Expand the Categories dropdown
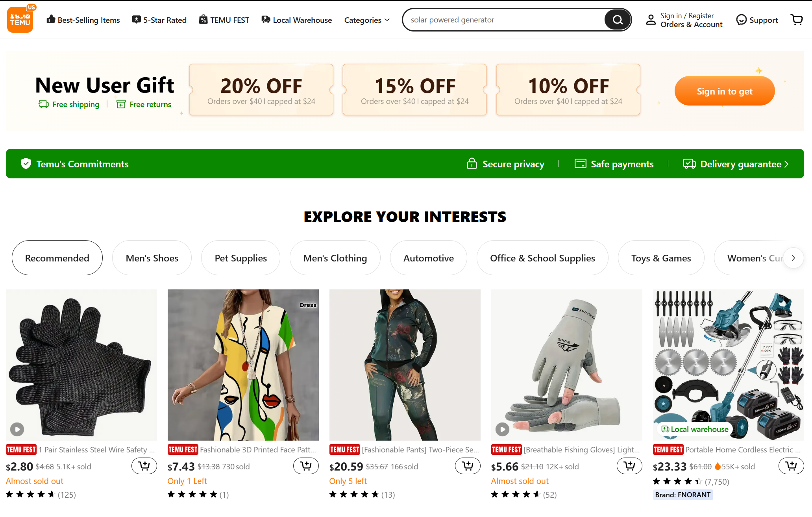This screenshot has width=812, height=517. (367, 20)
